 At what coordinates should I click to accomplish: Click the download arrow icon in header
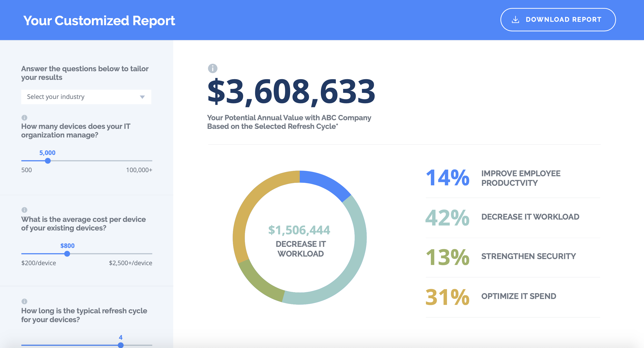(515, 20)
